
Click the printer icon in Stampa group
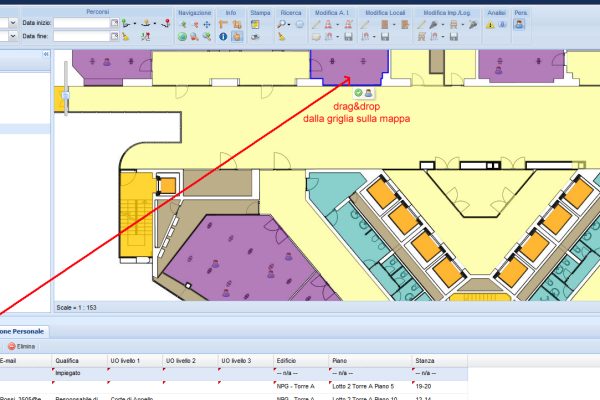(255, 37)
